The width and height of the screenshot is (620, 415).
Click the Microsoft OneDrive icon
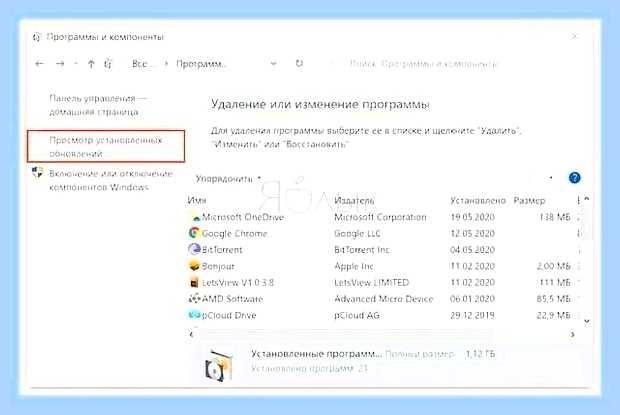tap(195, 217)
